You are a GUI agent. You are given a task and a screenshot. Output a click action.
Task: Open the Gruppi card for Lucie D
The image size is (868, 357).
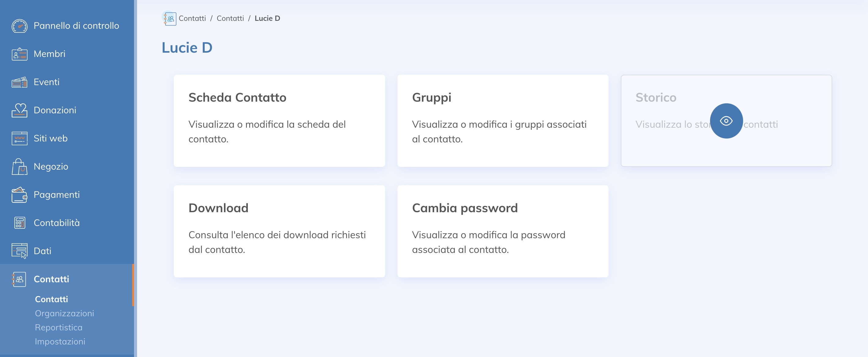click(503, 120)
